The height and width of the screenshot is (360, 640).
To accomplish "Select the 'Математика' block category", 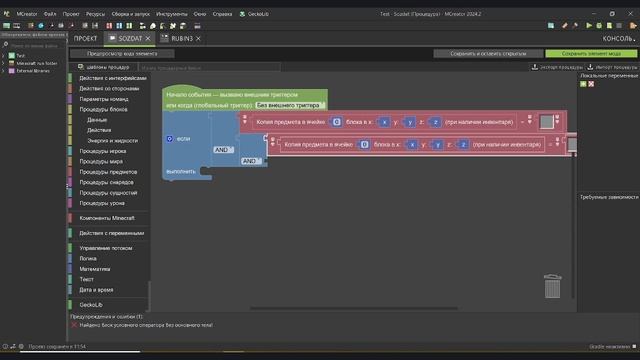I will click(95, 269).
